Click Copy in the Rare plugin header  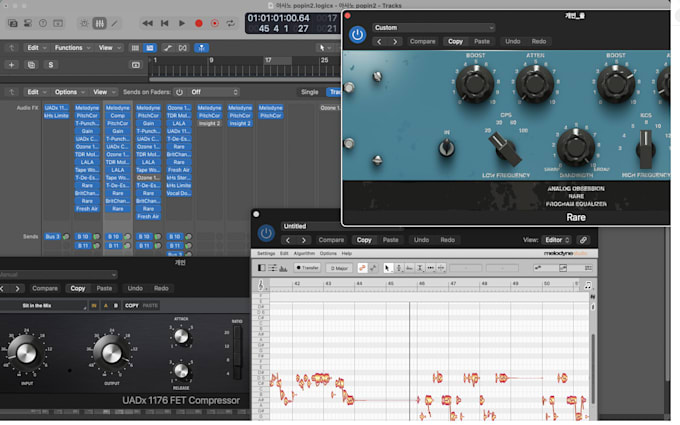pos(455,42)
